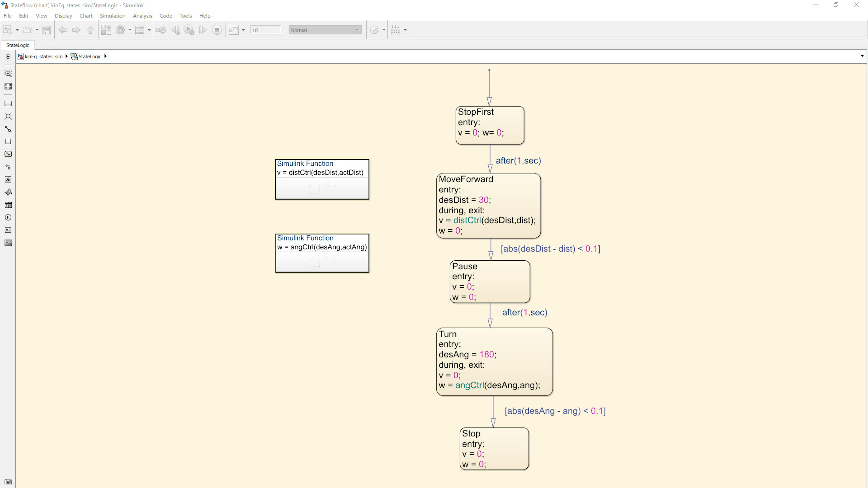Navigate Back with the left arrow

pyautogui.click(x=62, y=30)
